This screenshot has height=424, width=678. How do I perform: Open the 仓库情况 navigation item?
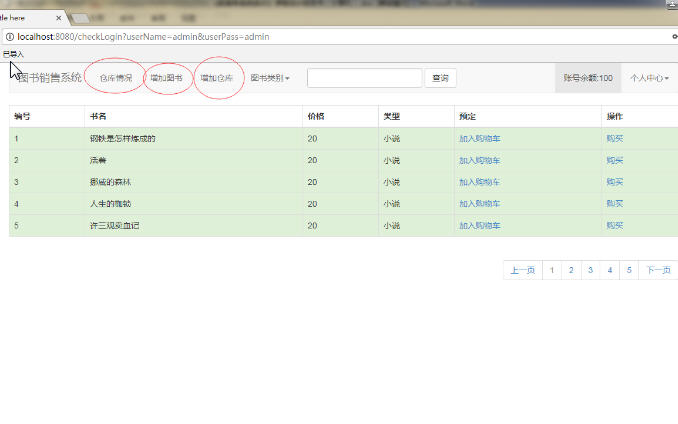[x=115, y=78]
